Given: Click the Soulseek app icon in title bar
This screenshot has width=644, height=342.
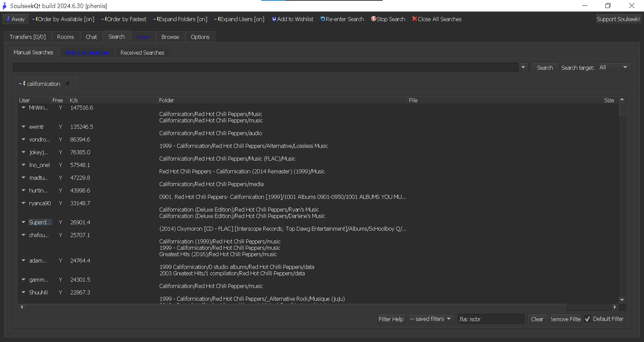Looking at the screenshot, I should (x=5, y=6).
